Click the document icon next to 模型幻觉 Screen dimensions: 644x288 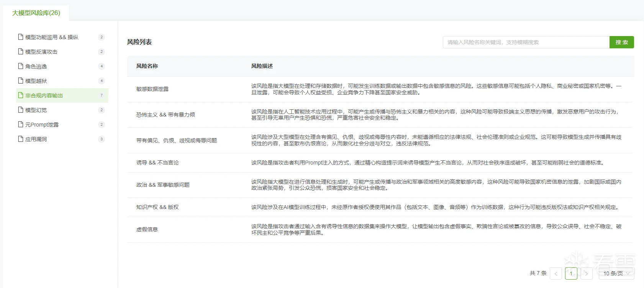[21, 110]
